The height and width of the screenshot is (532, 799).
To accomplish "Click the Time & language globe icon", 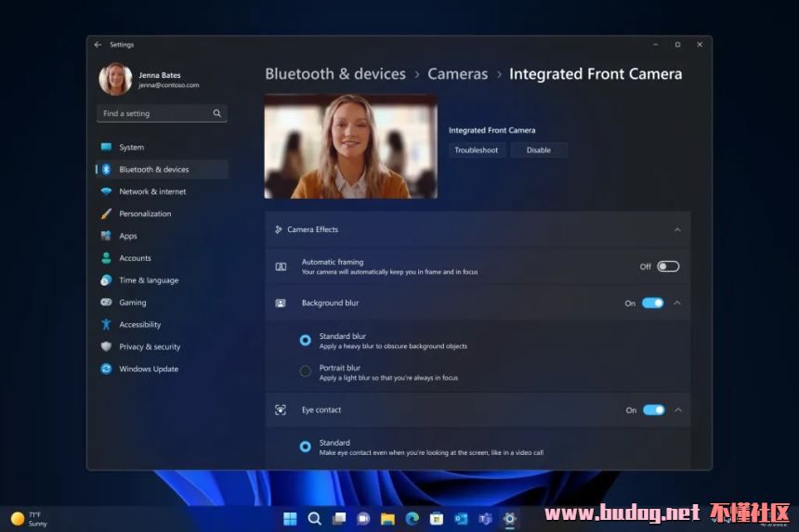I will [x=106, y=280].
